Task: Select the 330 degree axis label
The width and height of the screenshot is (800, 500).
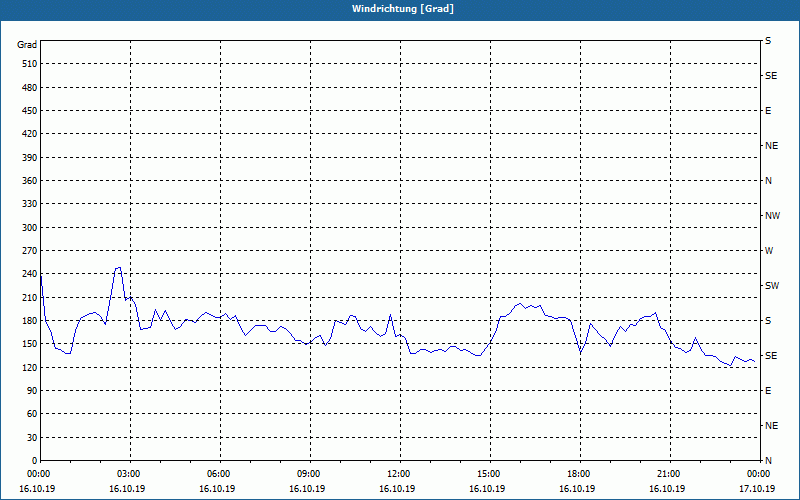Action: (x=30, y=204)
